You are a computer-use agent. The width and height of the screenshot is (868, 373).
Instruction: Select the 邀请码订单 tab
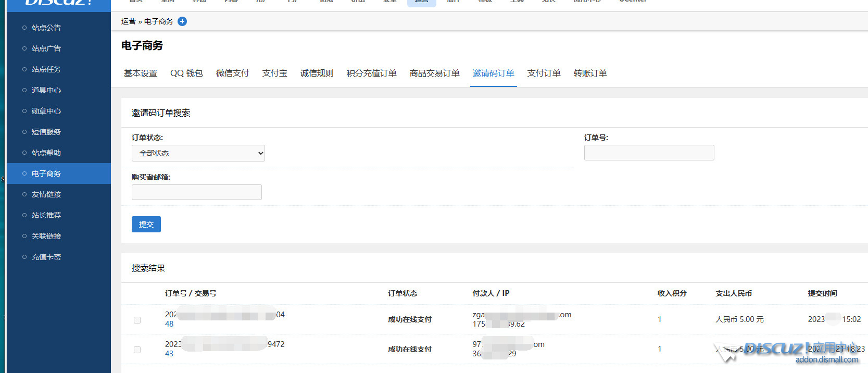494,73
